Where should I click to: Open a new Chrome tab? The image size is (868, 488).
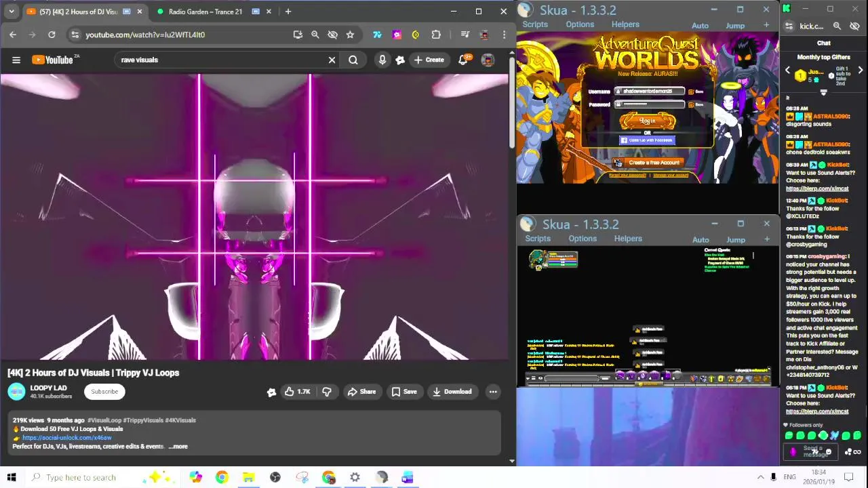pyautogui.click(x=288, y=12)
